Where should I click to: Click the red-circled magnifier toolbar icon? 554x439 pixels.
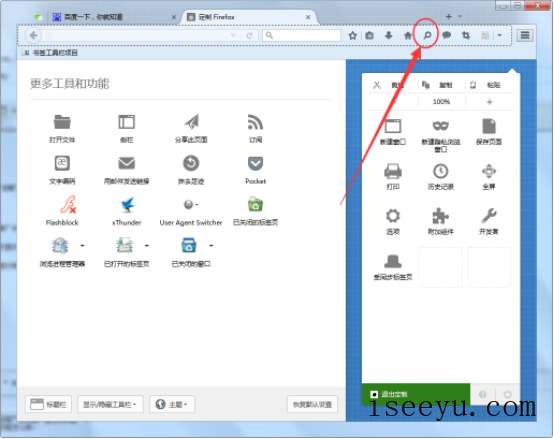click(x=427, y=35)
